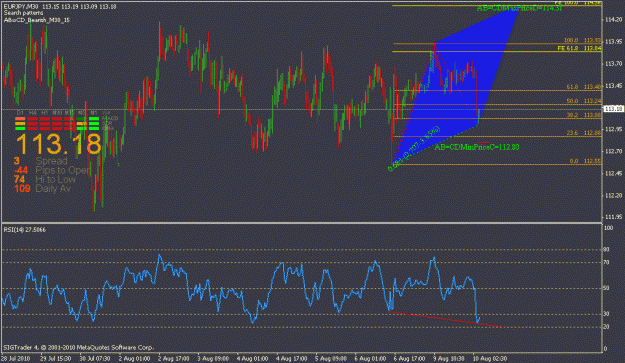Select the 109 daily average value
The height and width of the screenshot is (363, 625).
point(22,188)
